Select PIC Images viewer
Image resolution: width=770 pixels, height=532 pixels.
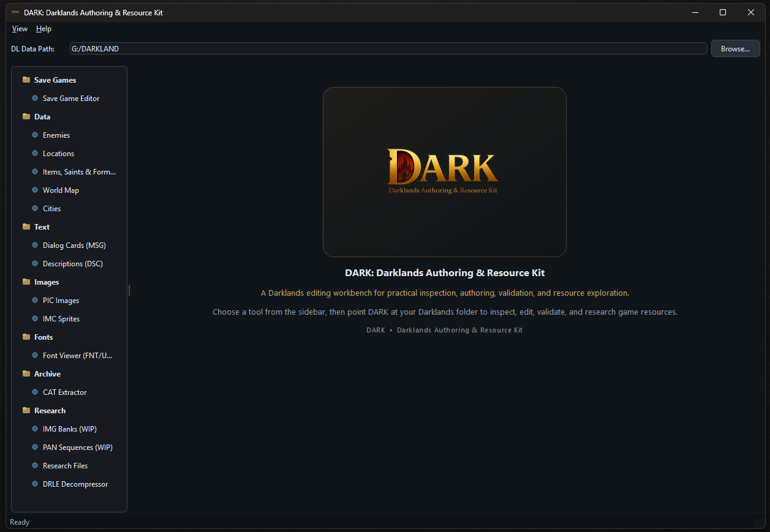point(61,301)
